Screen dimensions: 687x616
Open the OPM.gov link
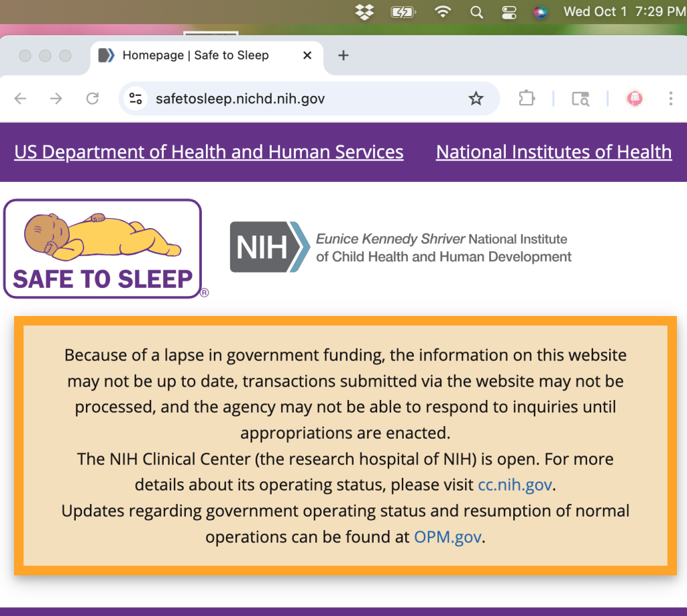[x=447, y=537]
